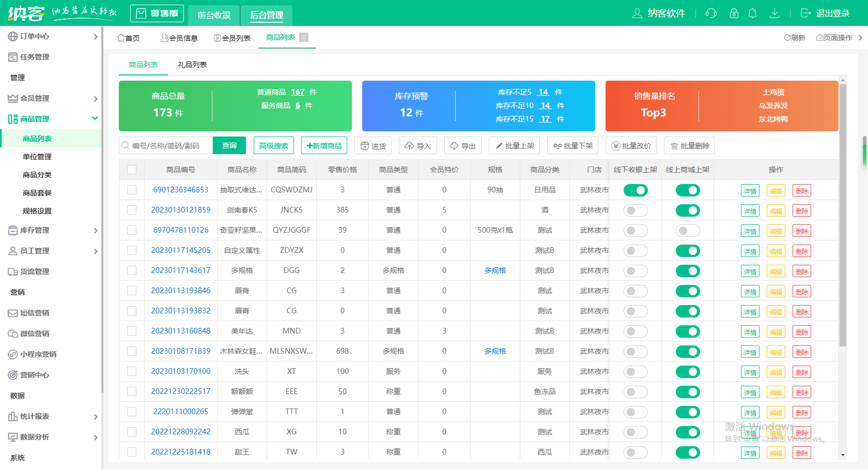Collapse the 商品管理 menu
The image size is (868, 469).
[52, 118]
